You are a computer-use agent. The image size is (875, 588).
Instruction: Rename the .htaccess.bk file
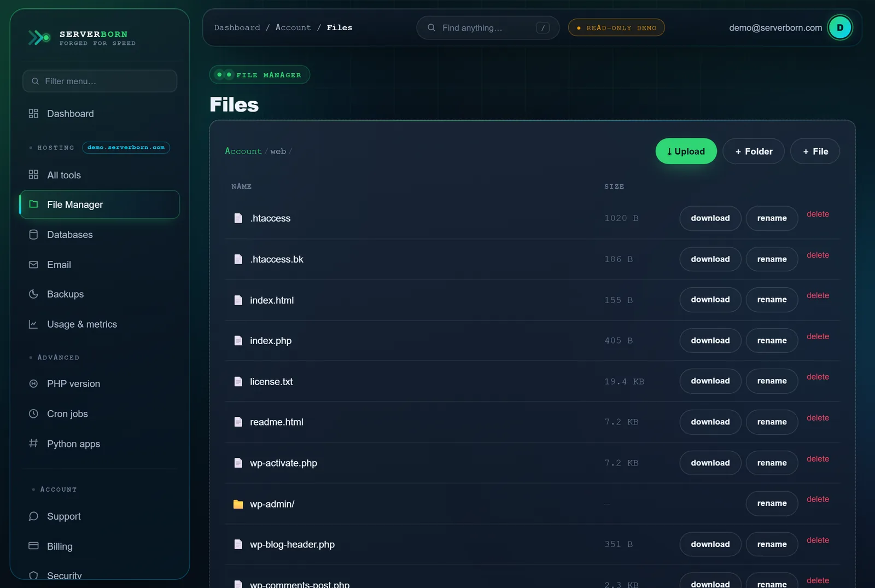click(772, 259)
